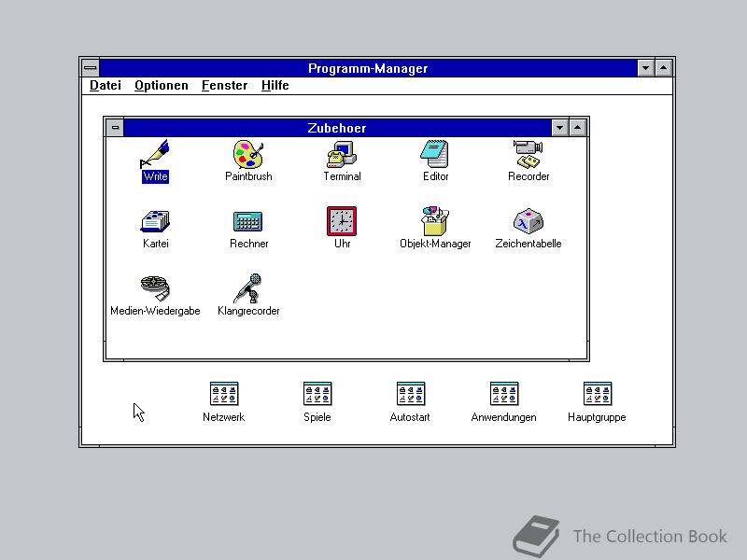Select the Netzwerk group icon
The image size is (747, 560).
(224, 394)
